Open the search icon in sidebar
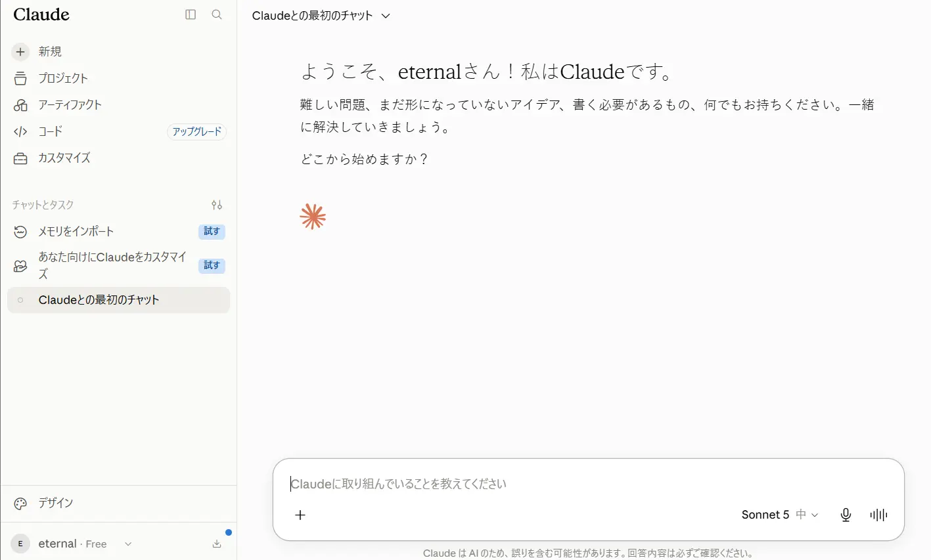This screenshot has width=931, height=560. (x=217, y=14)
